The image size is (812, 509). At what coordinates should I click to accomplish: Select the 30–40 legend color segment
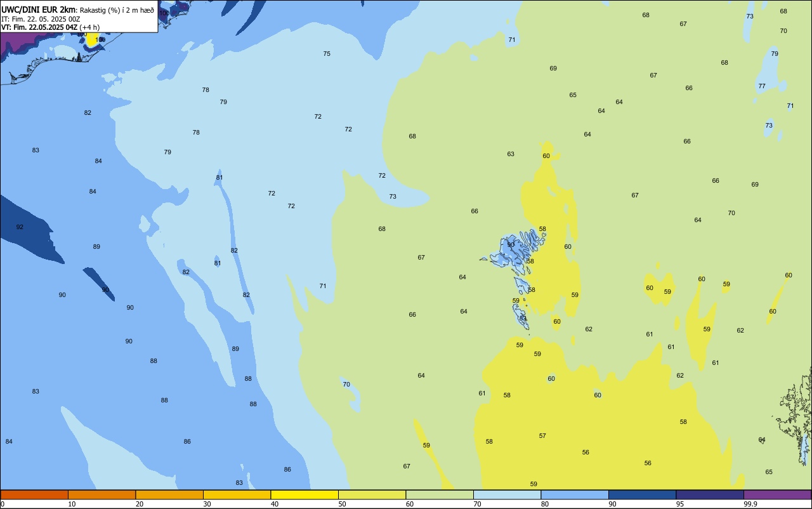click(237, 494)
